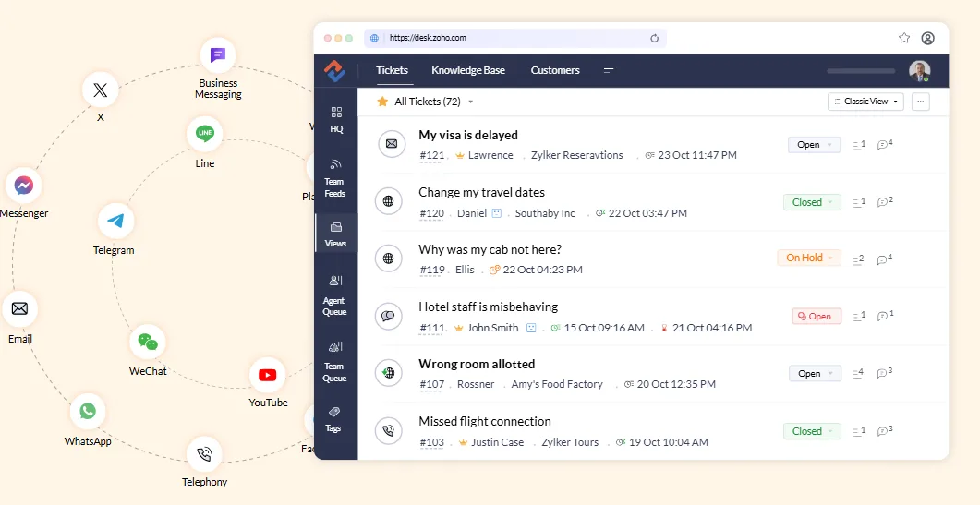
Task: Click the contact name John Smith
Action: coord(492,328)
